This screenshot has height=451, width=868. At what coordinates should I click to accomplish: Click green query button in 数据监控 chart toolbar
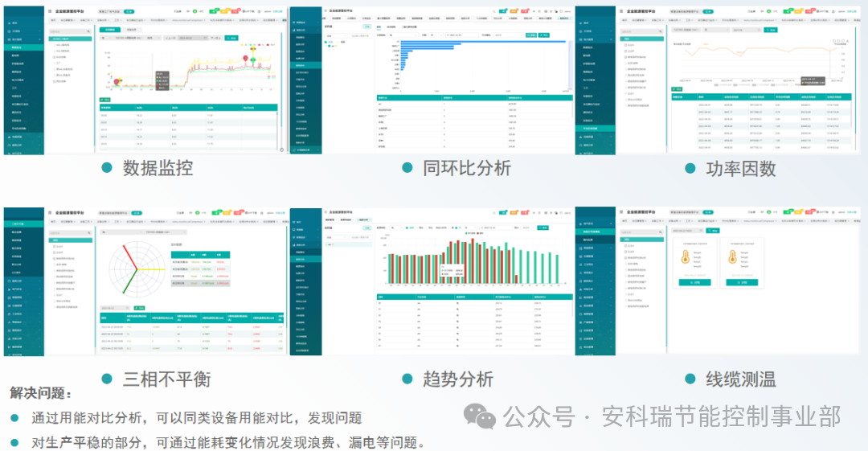pyautogui.click(x=231, y=38)
